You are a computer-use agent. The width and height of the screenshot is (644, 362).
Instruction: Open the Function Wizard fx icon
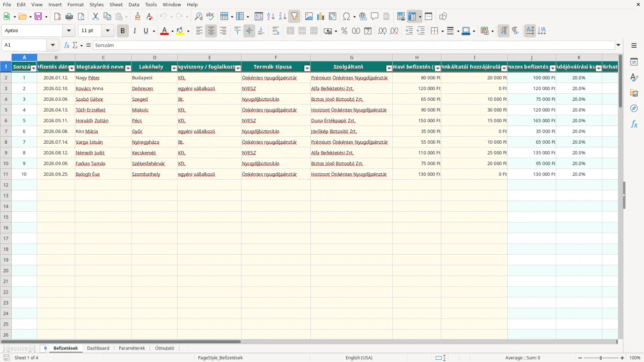coord(67,46)
